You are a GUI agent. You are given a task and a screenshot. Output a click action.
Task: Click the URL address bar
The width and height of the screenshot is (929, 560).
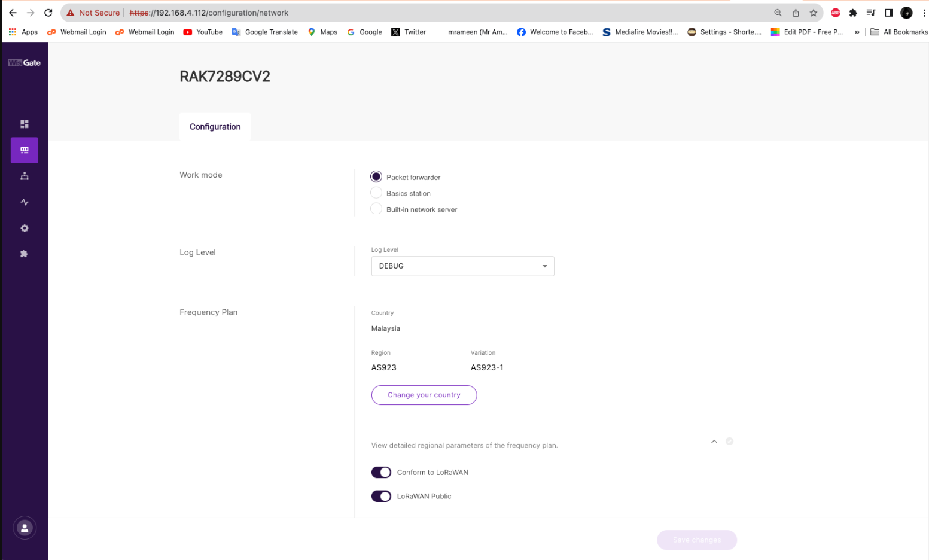pos(443,13)
